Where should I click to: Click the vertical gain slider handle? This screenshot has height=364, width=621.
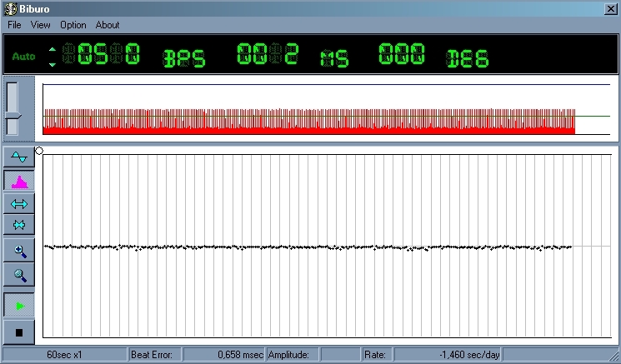pos(13,117)
